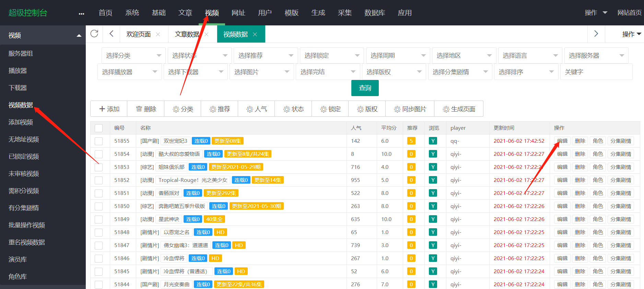Click 分集剧情 for row 51849

pyautogui.click(x=621, y=219)
